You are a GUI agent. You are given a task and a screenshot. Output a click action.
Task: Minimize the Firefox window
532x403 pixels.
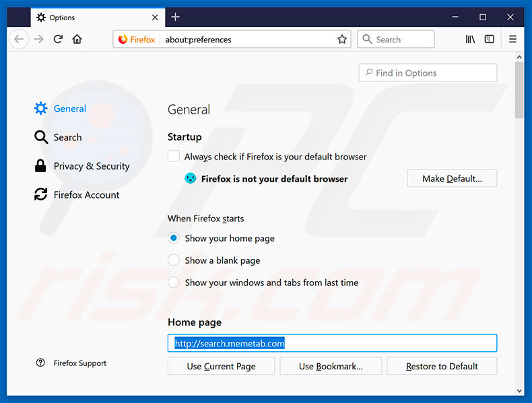(x=455, y=17)
